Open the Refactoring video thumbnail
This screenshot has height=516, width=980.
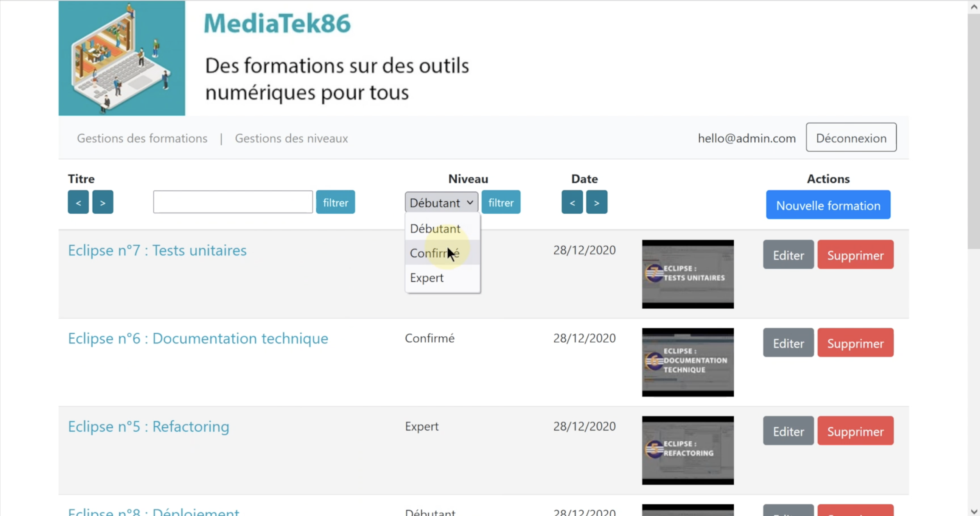point(688,450)
